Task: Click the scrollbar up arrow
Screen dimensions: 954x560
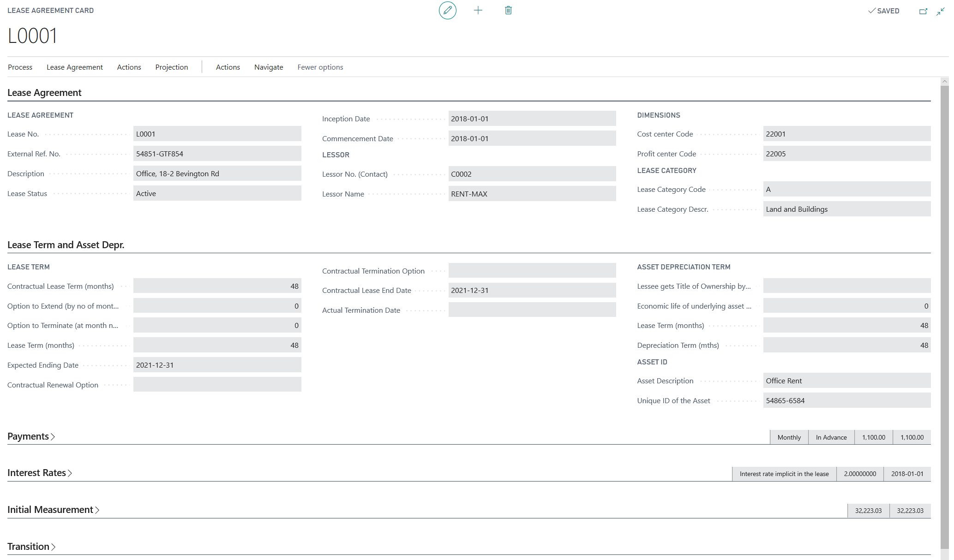Action: (944, 82)
